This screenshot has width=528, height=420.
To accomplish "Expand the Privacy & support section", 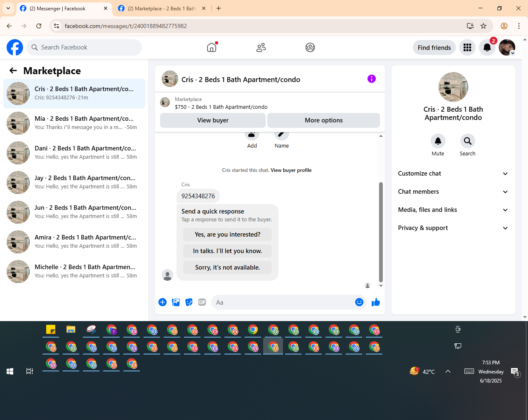I will (453, 228).
